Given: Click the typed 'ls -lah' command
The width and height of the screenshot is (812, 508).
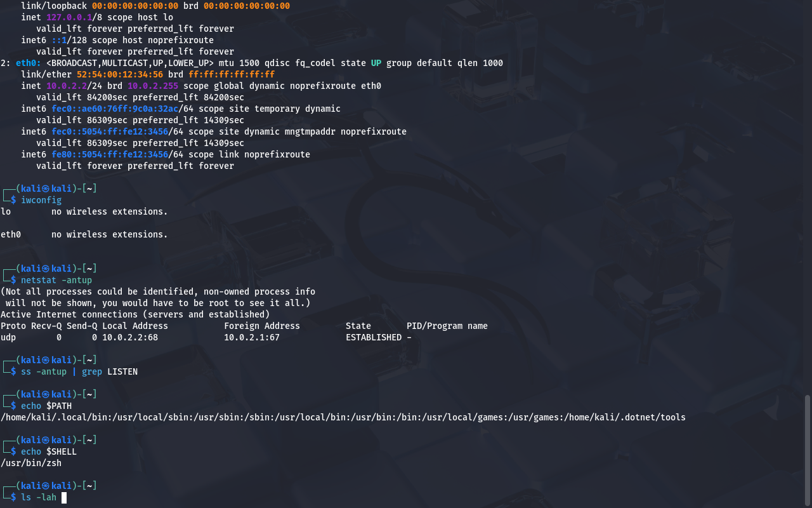Looking at the screenshot, I should (x=39, y=497).
